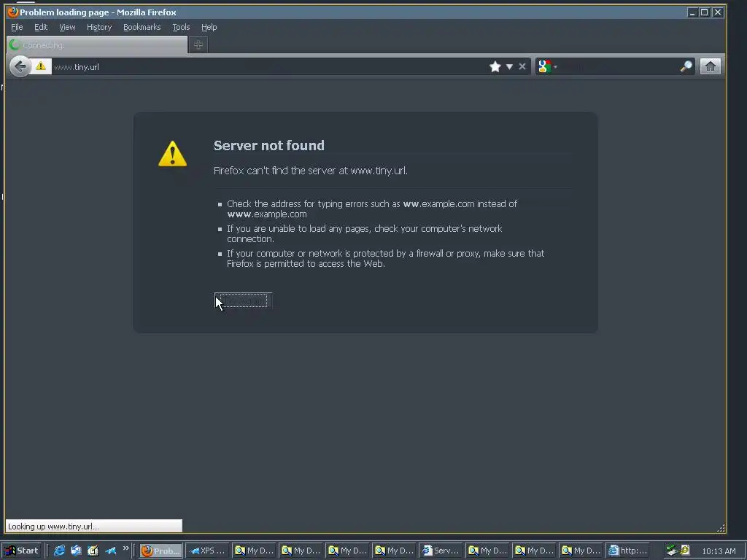Click the network connection tray icon
Viewport: 747px width, 560px height.
pyautogui.click(x=672, y=551)
